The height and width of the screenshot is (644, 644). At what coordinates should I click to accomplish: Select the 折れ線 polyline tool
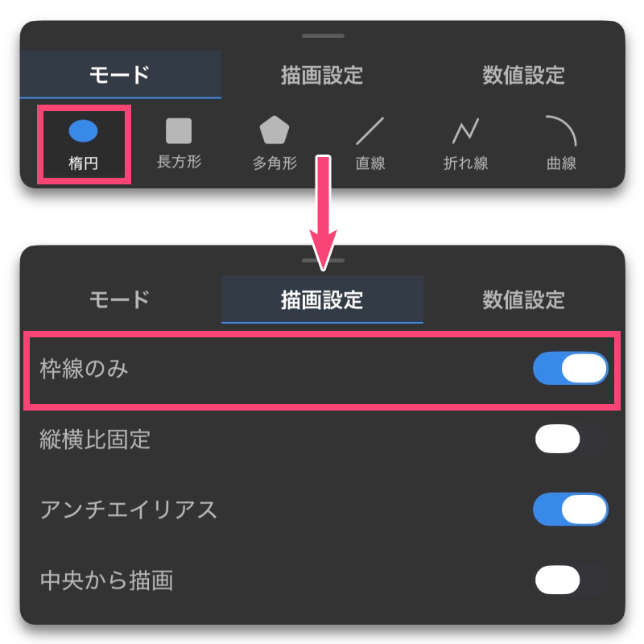click(466, 144)
